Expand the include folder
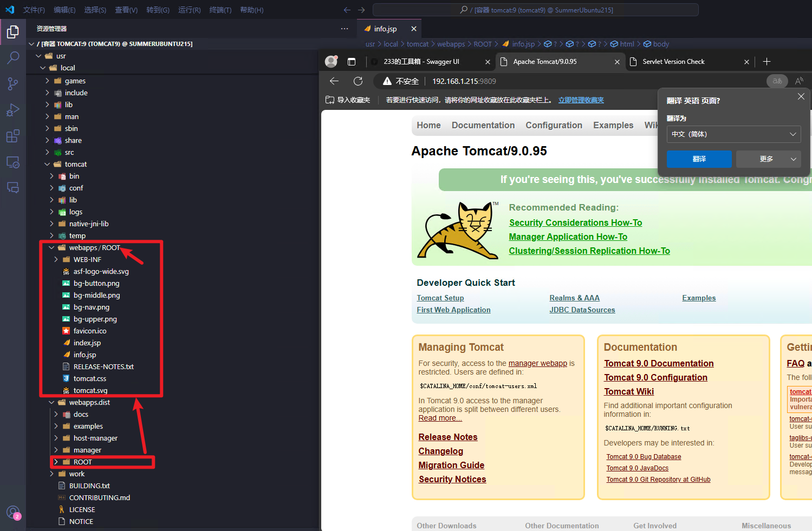812x531 pixels. [47, 93]
